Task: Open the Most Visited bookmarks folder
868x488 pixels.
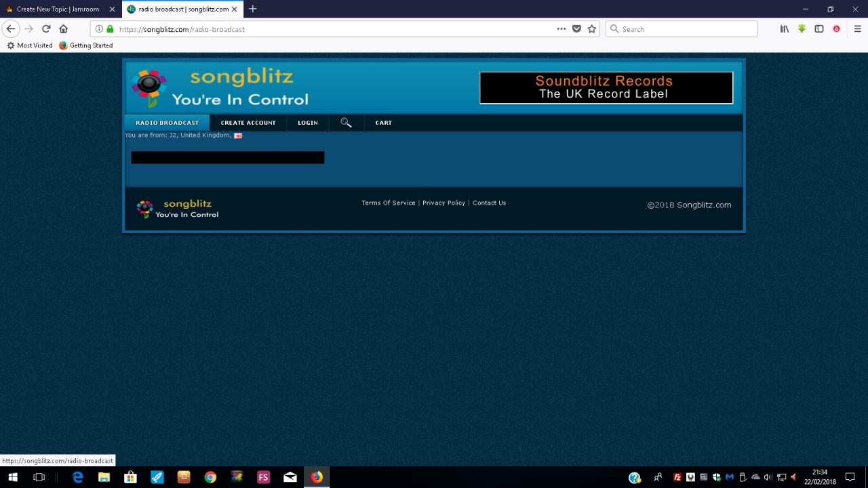Action: pyautogui.click(x=30, y=45)
